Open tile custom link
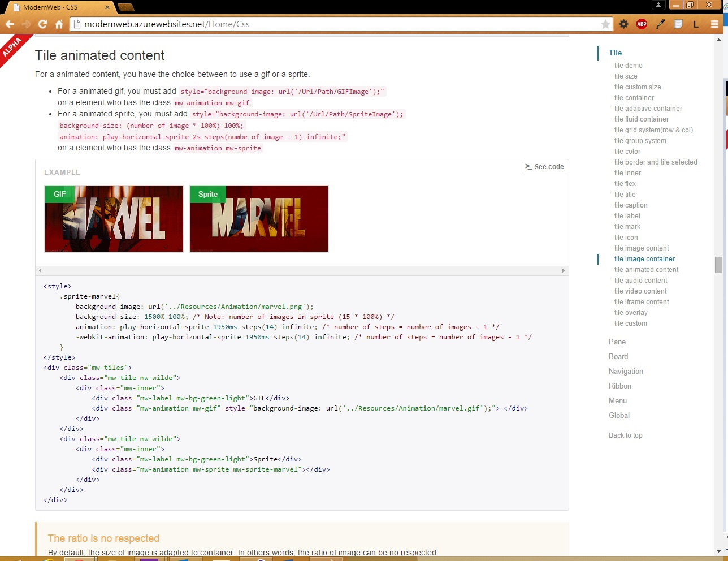The height and width of the screenshot is (561, 728). point(631,323)
